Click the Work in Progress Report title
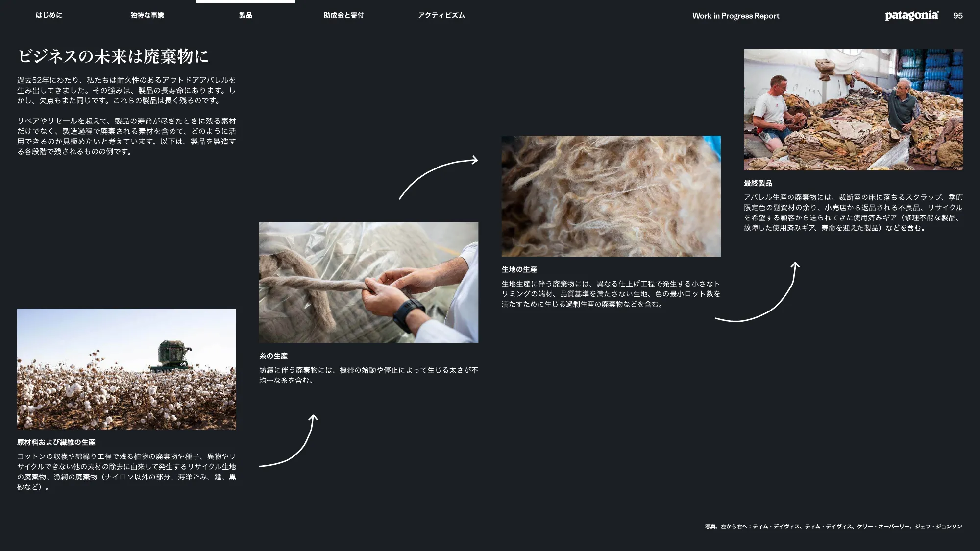This screenshot has width=980, height=551. (735, 16)
